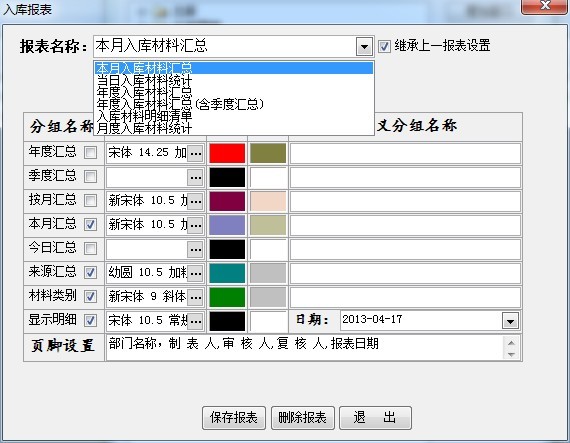This screenshot has width=570, height=443.
Task: Click the custom name field for 材料类别
Action: click(x=405, y=297)
